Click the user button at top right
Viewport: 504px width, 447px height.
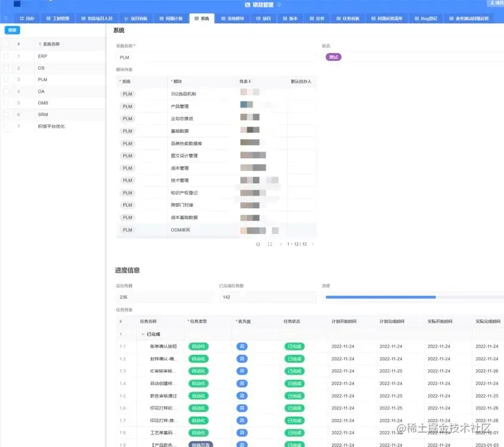point(497,3)
